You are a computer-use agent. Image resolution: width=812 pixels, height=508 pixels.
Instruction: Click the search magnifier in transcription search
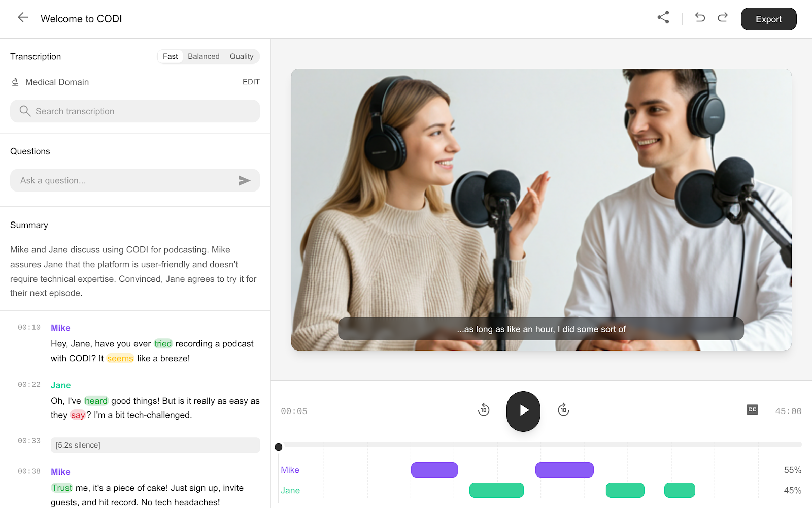24,111
